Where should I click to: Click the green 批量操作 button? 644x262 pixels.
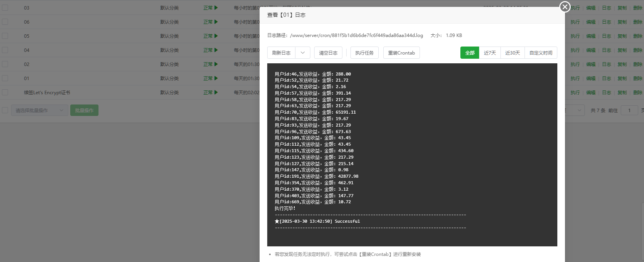pos(84,110)
